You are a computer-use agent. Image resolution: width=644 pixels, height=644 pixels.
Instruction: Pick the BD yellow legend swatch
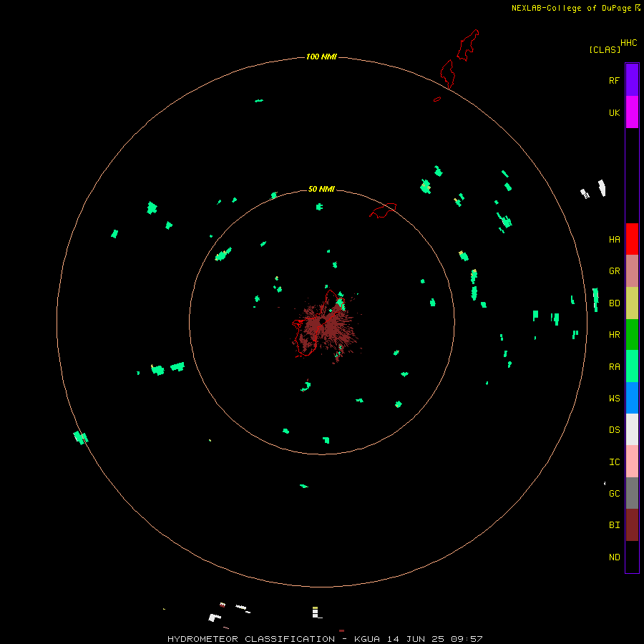[632, 303]
